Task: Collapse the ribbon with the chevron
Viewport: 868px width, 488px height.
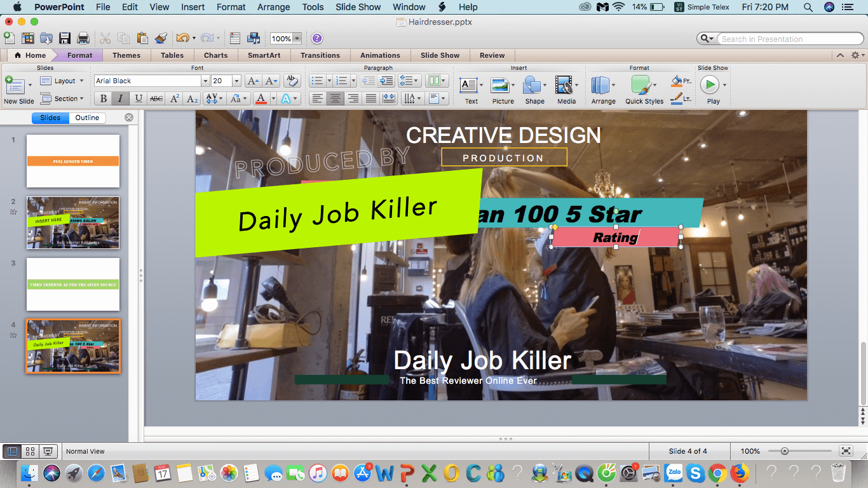Action: pos(840,55)
